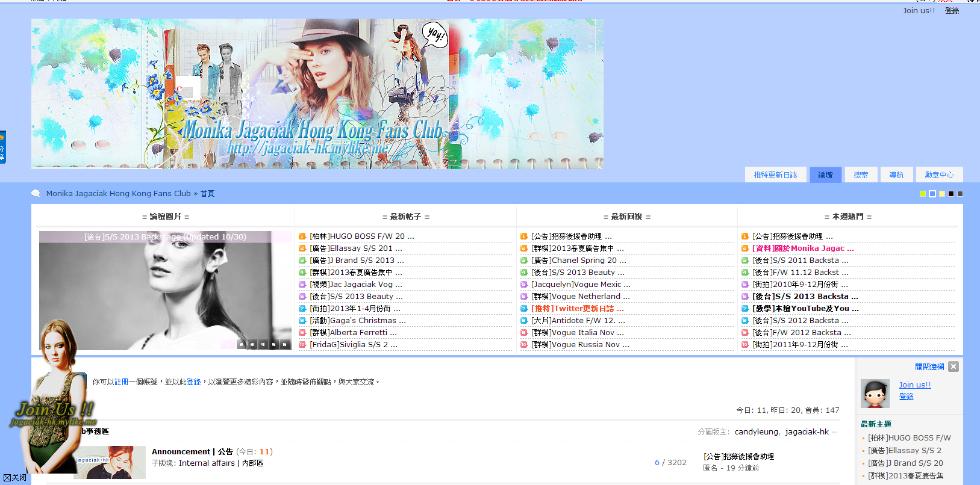
Task: Click rank 10 icon beside [街拍]2011年9-12月份街
Action: [745, 345]
